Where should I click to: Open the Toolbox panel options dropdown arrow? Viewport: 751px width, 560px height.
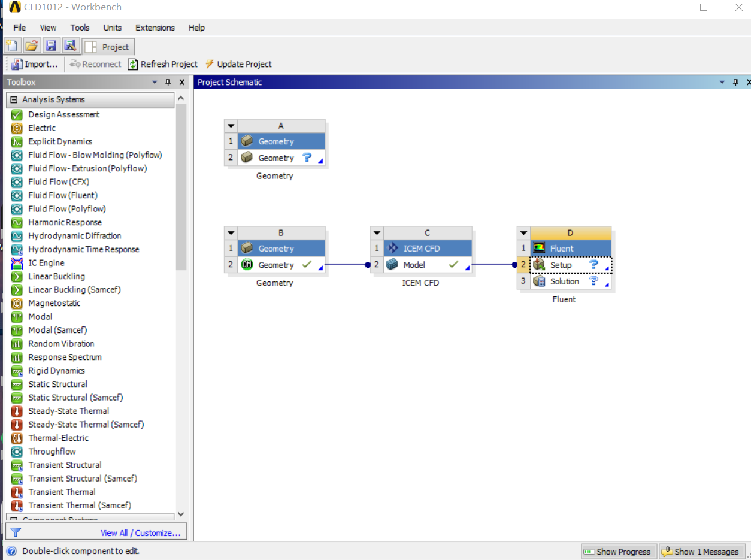pos(155,83)
